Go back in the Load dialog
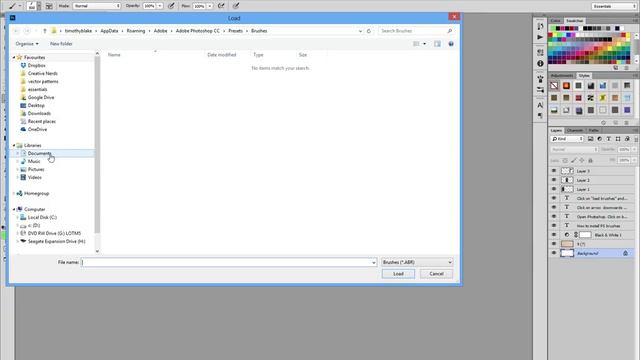Image resolution: width=640 pixels, height=360 pixels. 16,31
